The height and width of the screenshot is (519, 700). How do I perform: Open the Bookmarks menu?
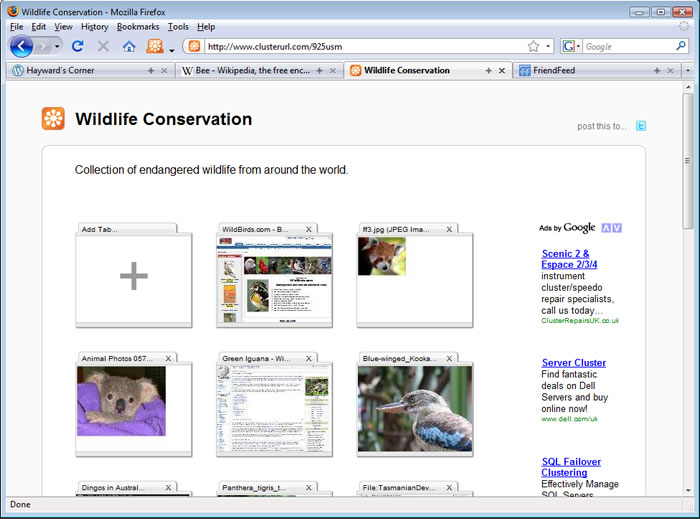tap(137, 27)
